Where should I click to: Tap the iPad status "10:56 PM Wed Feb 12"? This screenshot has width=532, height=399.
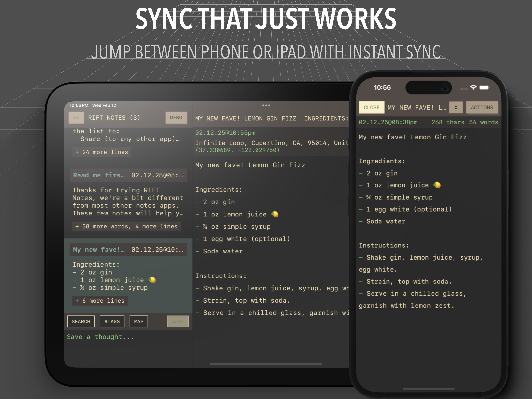tap(93, 105)
